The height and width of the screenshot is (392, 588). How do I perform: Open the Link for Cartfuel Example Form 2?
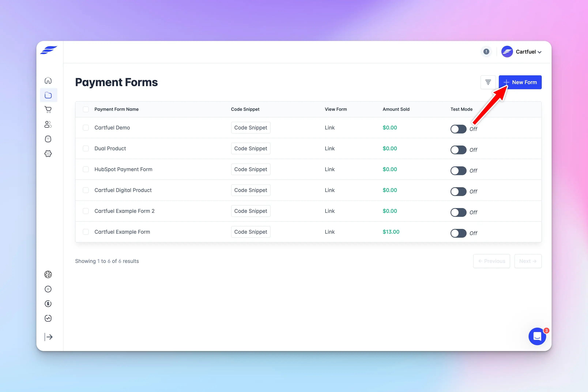(329, 211)
